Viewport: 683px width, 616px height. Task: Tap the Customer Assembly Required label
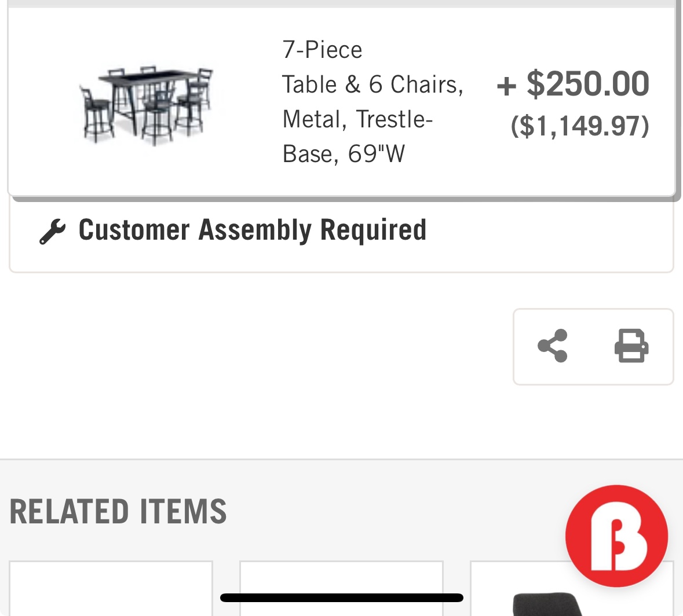coord(252,230)
